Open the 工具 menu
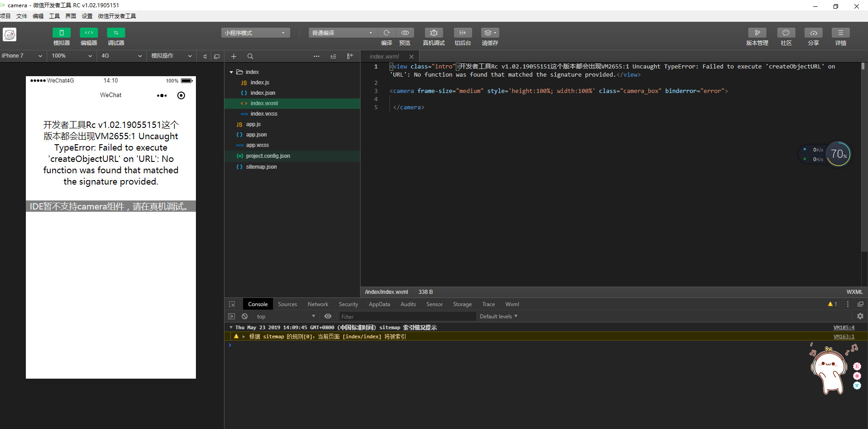The image size is (868, 429). [x=54, y=16]
